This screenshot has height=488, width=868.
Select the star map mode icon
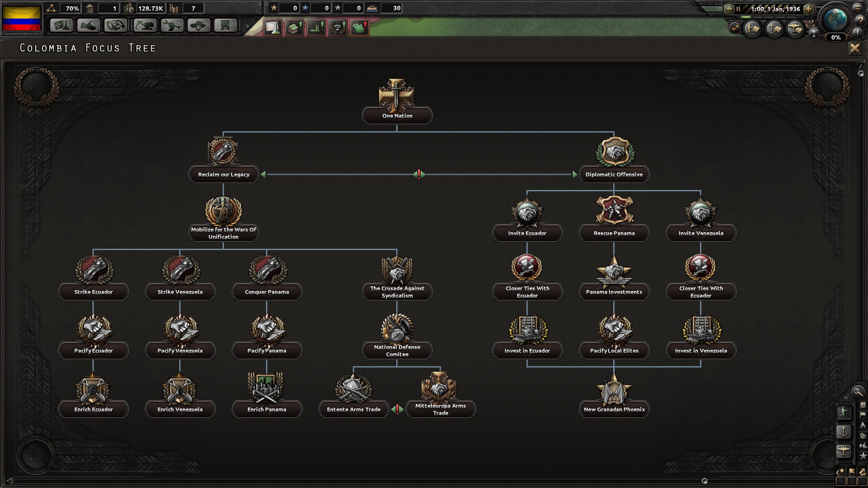[863, 456]
